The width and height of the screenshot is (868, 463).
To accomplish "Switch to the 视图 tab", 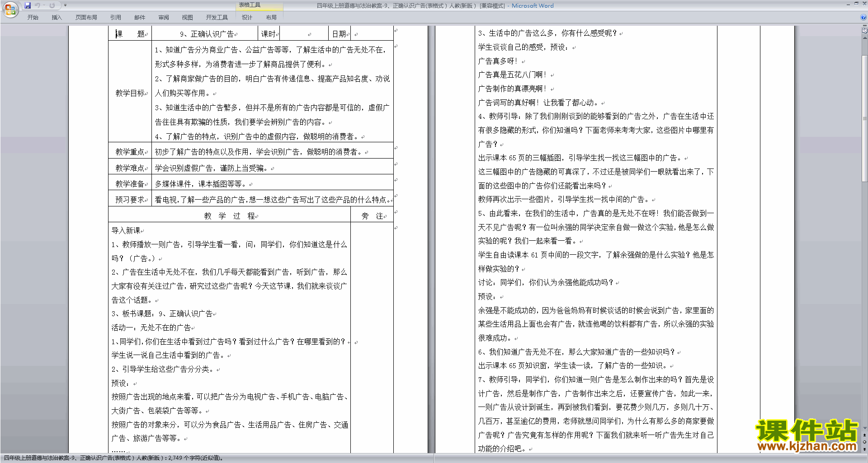I will coord(188,17).
